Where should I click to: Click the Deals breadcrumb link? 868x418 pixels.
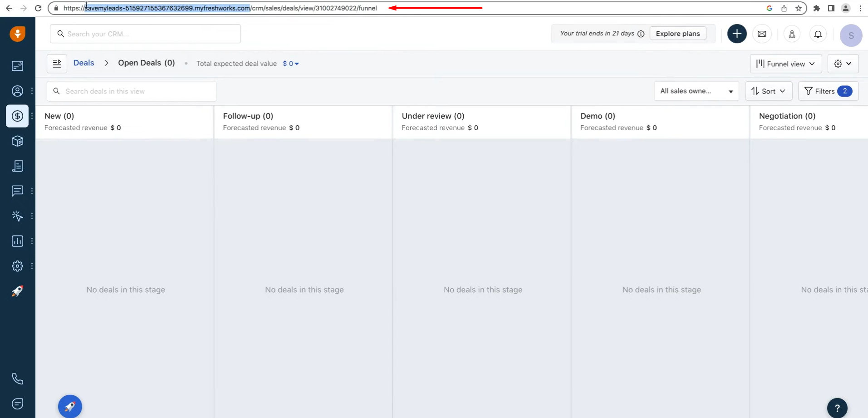coord(84,63)
